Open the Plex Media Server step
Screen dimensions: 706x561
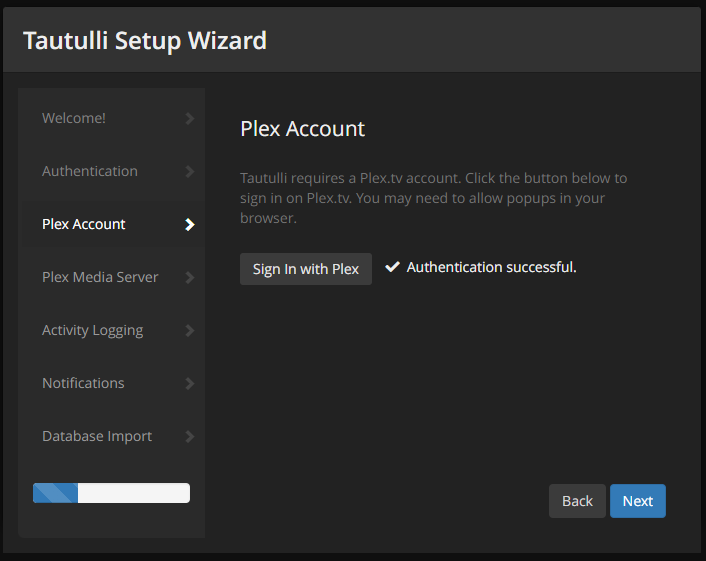111,277
